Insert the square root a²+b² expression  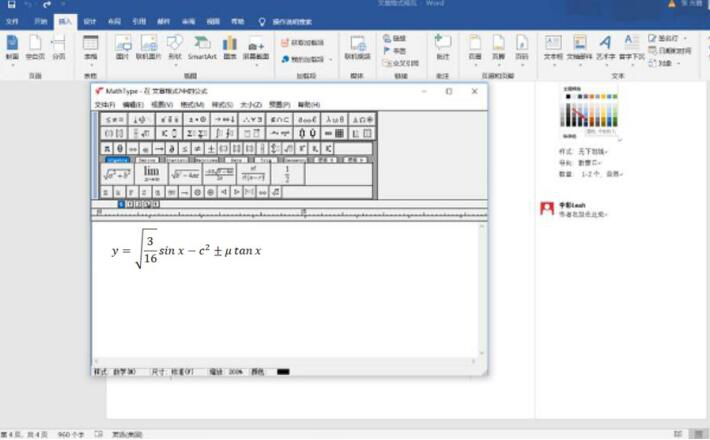click(x=117, y=173)
